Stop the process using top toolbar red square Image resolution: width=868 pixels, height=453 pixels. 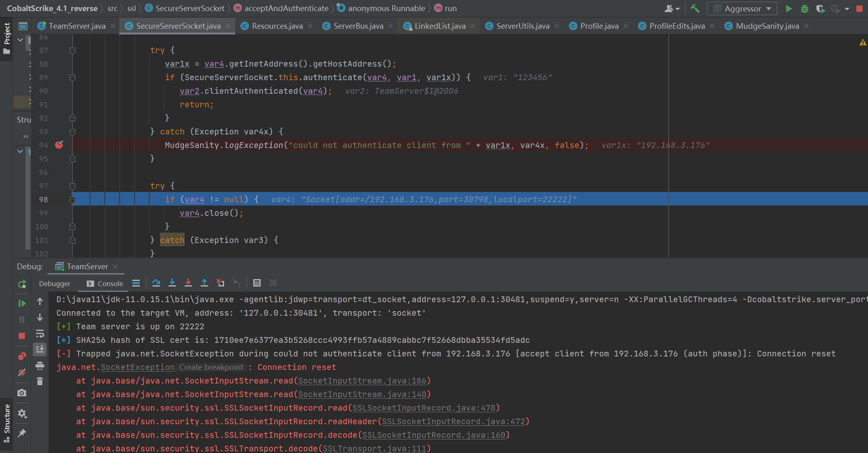coord(859,9)
